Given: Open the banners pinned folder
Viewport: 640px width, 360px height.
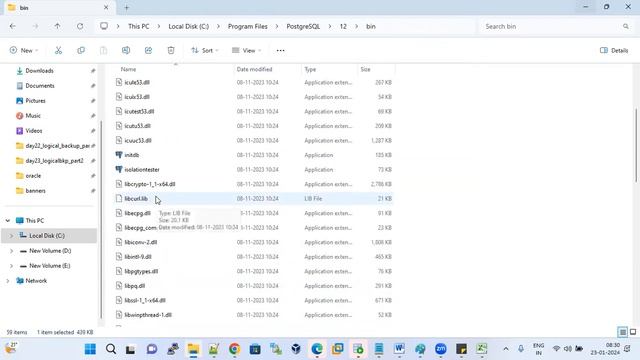Looking at the screenshot, I should pos(35,191).
